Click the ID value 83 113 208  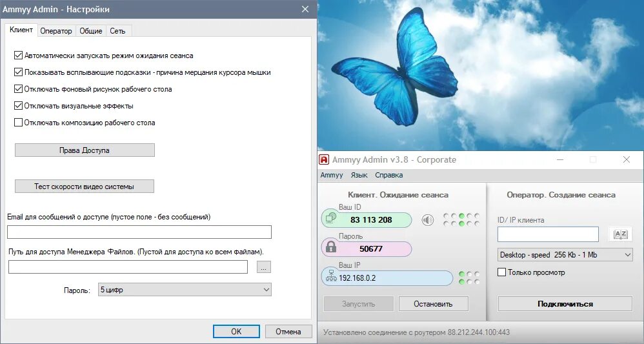click(371, 220)
